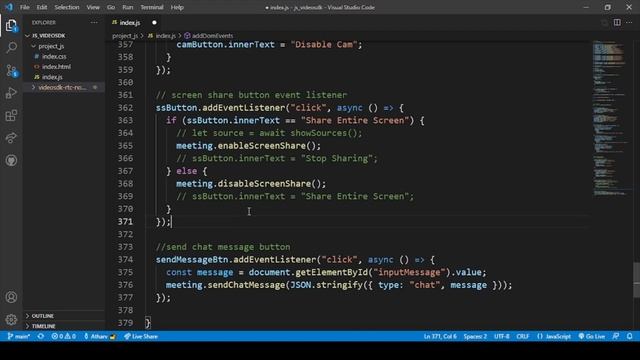Click the "//send chat message button" comment
The height and width of the screenshot is (360, 640).
point(223,247)
